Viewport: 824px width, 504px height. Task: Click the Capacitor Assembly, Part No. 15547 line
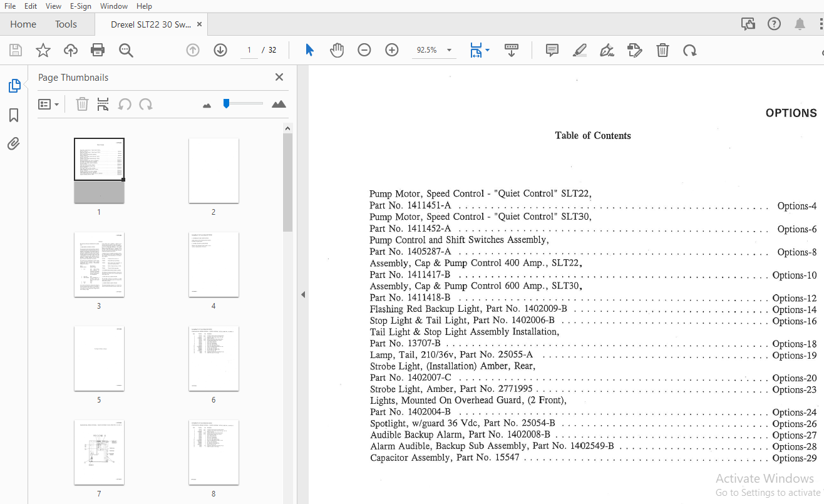pyautogui.click(x=593, y=458)
